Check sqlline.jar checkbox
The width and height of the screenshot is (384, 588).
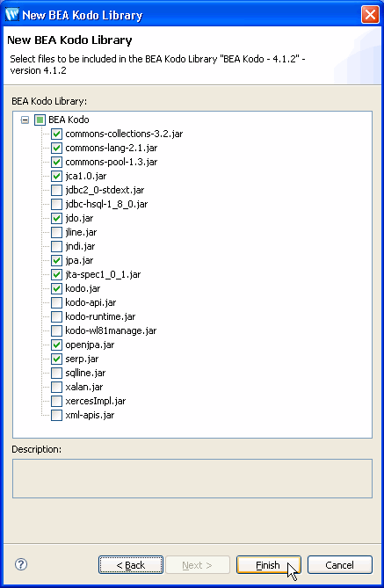pos(56,374)
